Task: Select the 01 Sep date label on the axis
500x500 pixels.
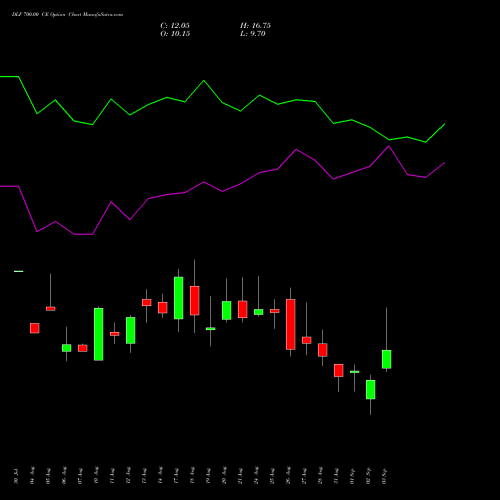Action: [x=352, y=476]
